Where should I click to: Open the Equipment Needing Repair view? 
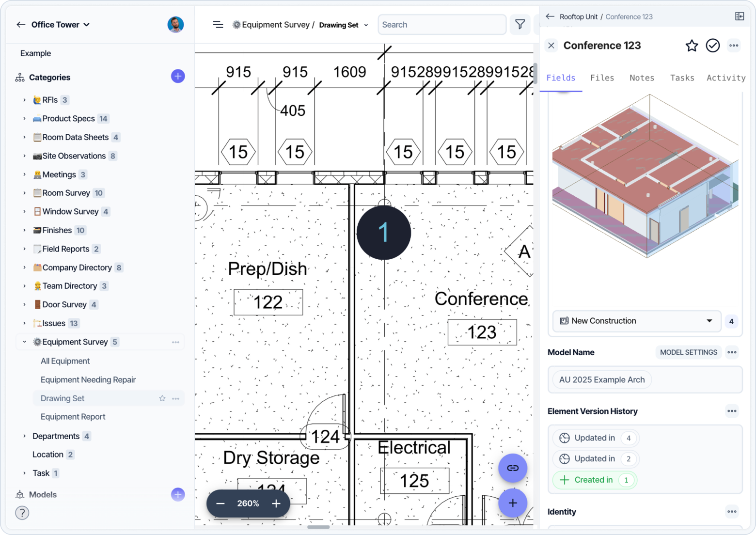tap(88, 379)
